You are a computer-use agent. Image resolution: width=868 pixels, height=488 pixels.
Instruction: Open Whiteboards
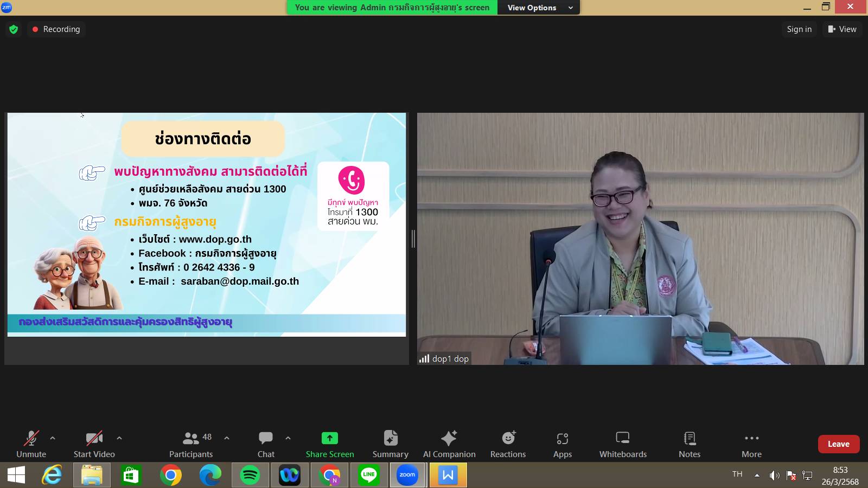623,444
